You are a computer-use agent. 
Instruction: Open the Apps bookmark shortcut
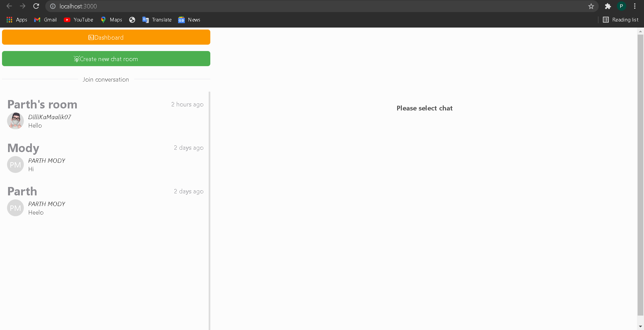pos(17,20)
